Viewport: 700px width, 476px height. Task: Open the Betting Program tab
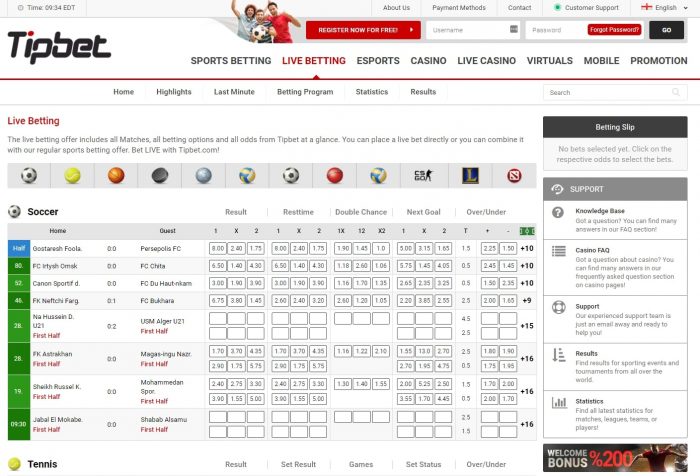coord(305,92)
